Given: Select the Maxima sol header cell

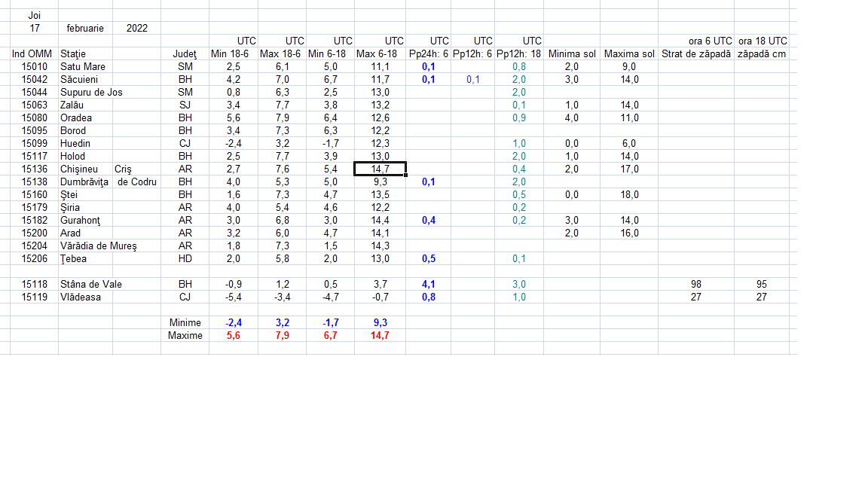Looking at the screenshot, I should pos(629,53).
